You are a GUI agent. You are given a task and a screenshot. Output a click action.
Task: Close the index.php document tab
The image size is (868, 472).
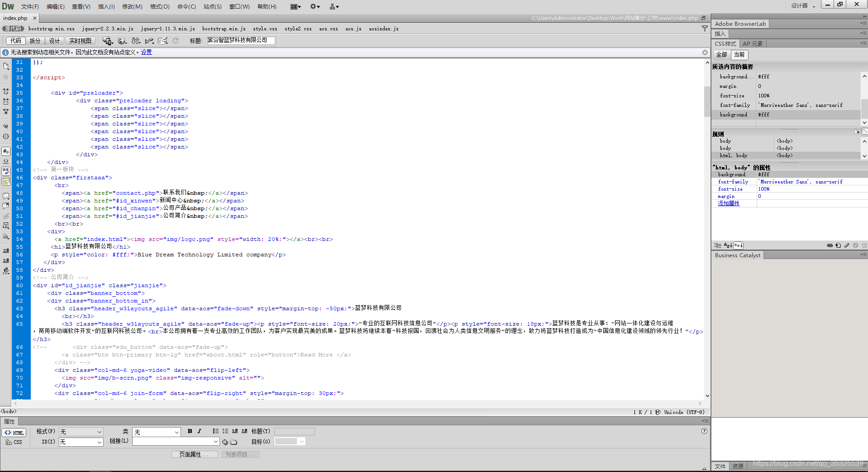(x=34, y=18)
